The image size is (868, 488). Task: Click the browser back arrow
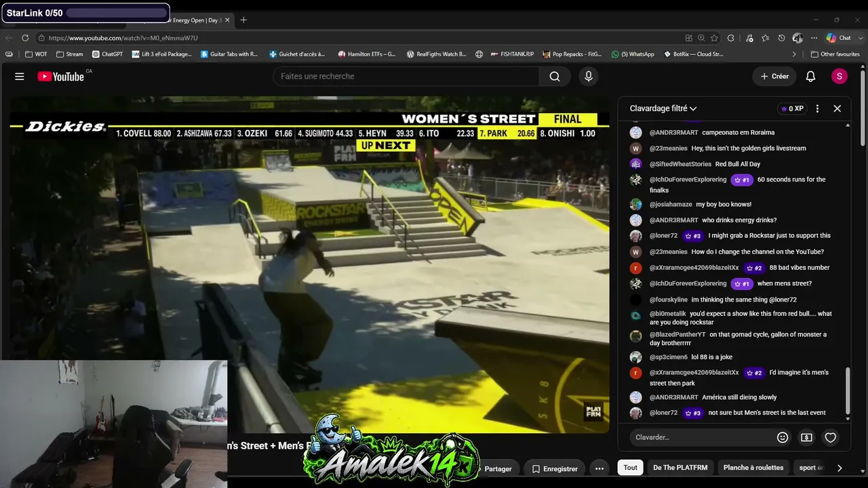coord(9,38)
